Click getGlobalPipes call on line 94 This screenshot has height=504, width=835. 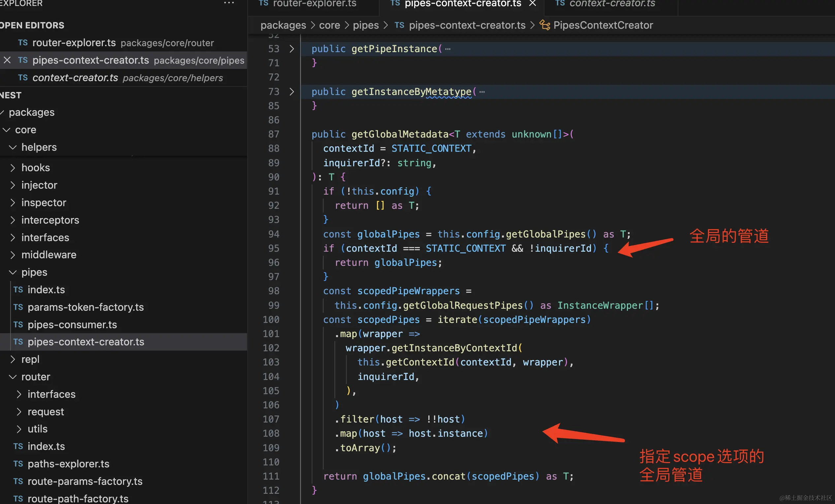click(545, 234)
